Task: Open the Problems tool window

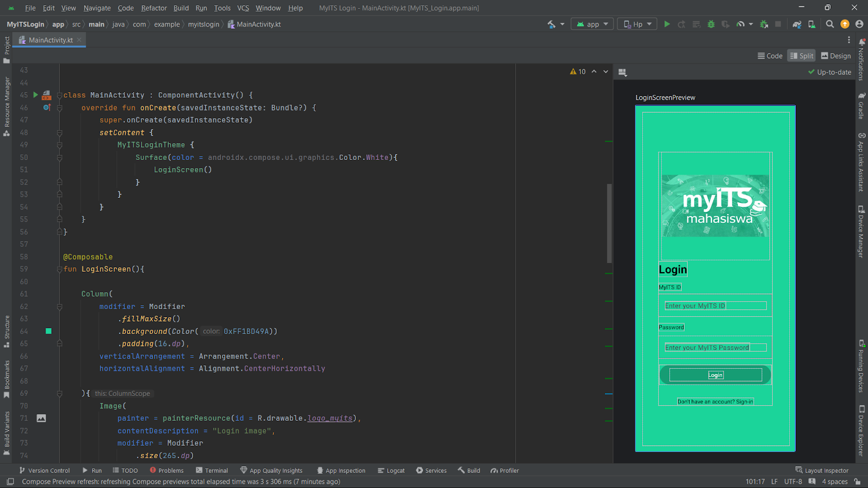Action: click(167, 470)
